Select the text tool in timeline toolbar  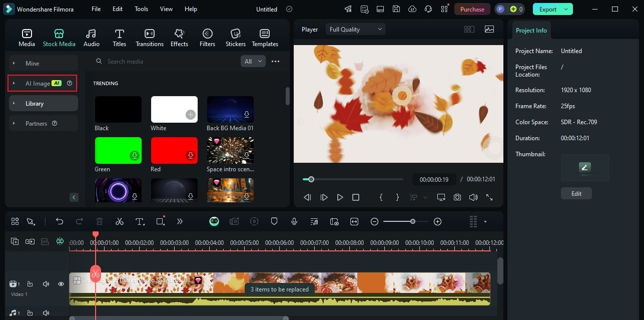click(140, 221)
